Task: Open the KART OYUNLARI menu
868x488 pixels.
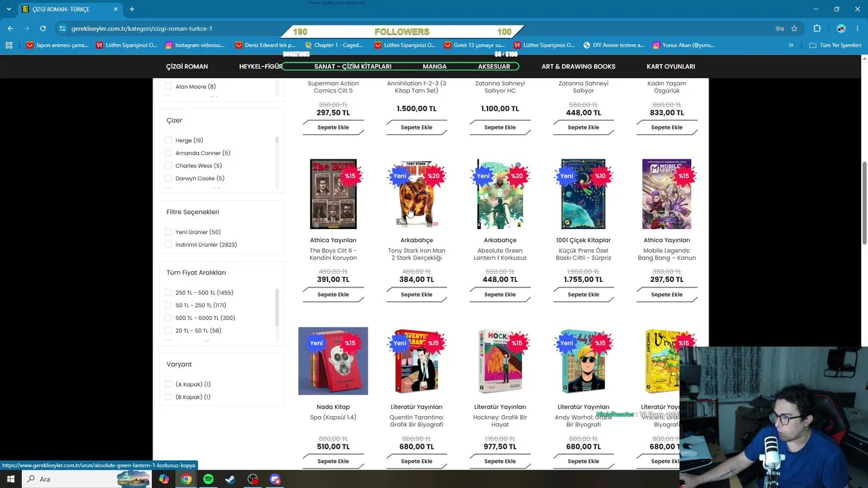Action: (671, 66)
